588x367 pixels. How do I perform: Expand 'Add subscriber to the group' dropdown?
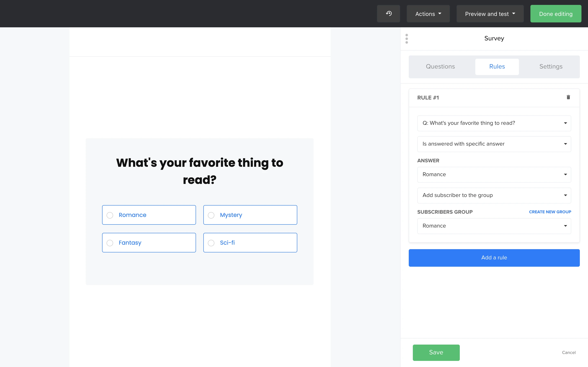(494, 195)
